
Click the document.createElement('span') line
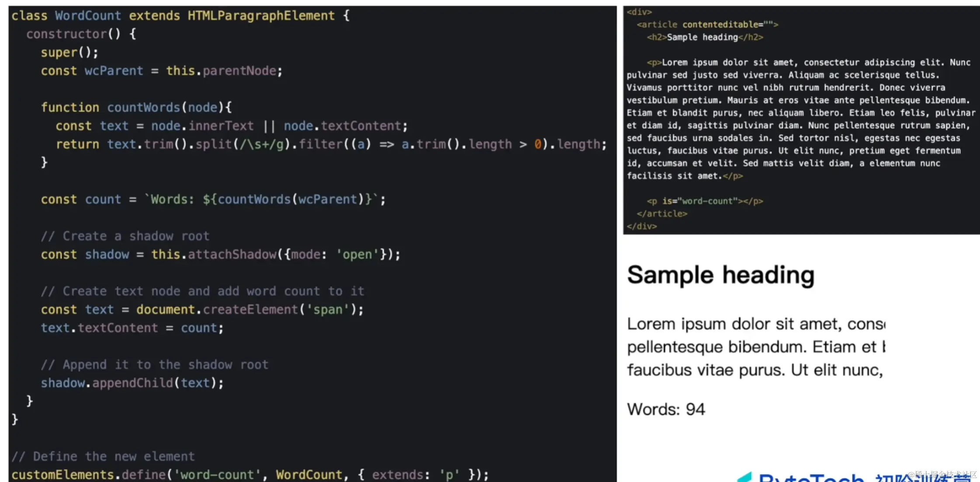(202, 309)
